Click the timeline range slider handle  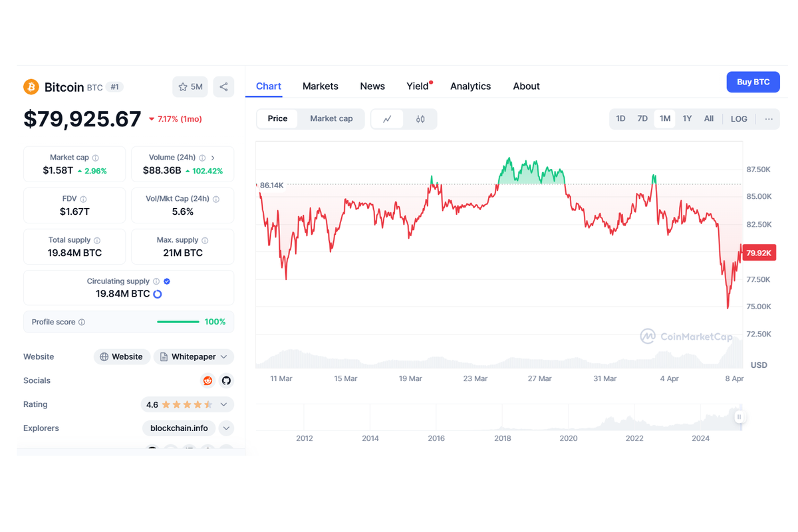[x=739, y=417]
